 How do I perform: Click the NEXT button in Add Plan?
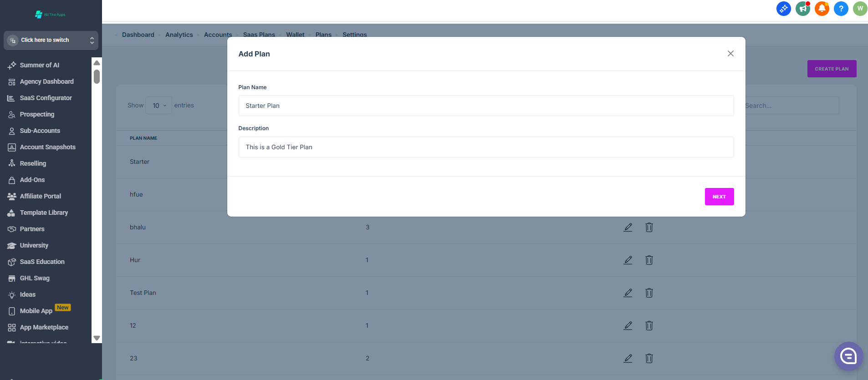click(719, 197)
